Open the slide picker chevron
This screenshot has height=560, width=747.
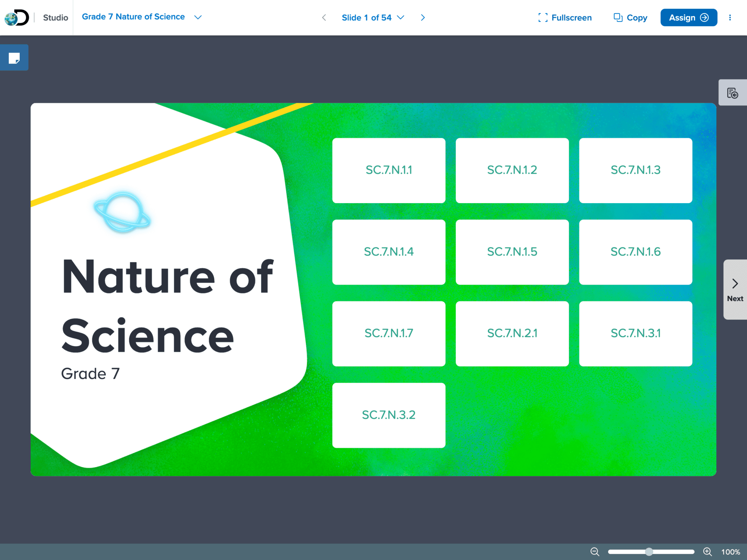coord(400,18)
